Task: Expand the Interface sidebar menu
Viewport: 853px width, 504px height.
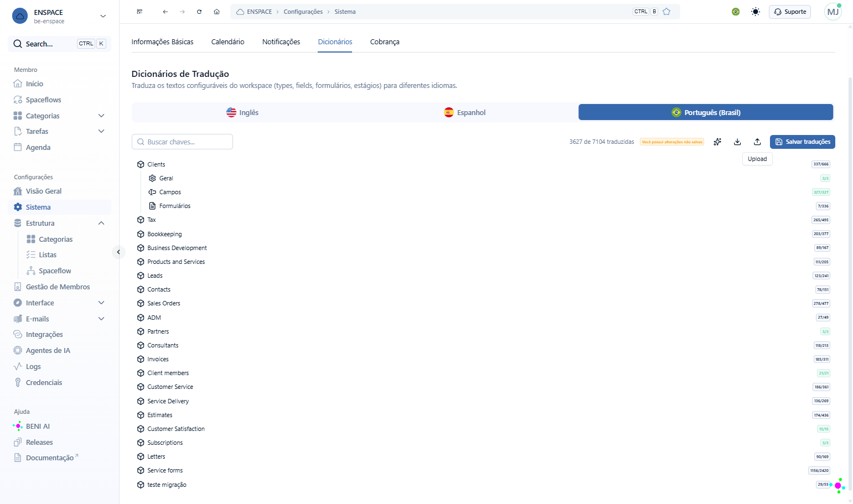Action: (x=101, y=303)
